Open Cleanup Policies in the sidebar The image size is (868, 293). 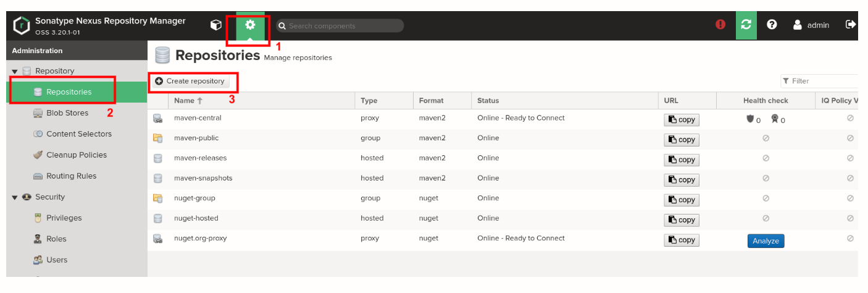(77, 155)
